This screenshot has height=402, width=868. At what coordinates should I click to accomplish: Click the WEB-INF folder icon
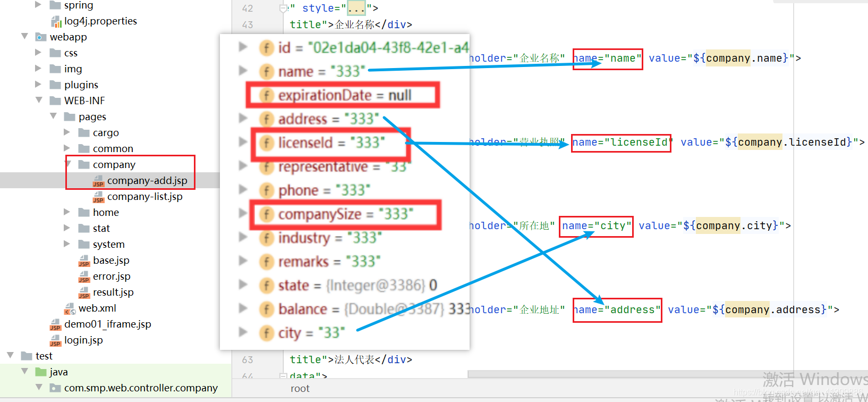click(x=55, y=100)
